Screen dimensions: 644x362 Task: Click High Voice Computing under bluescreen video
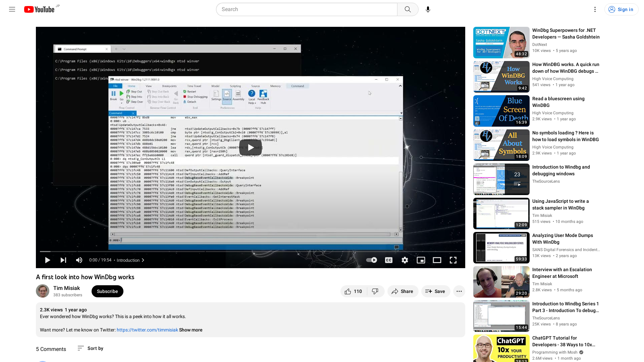coord(553,113)
